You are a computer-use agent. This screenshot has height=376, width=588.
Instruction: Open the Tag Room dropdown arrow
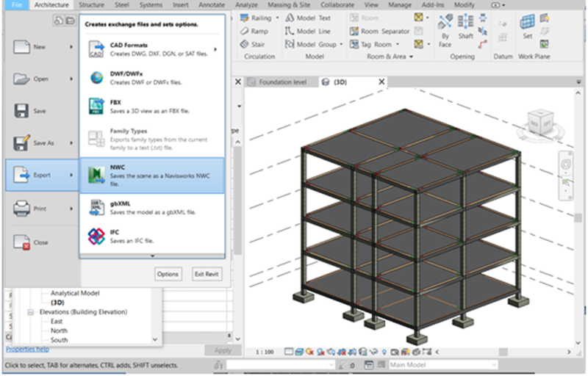pos(398,44)
